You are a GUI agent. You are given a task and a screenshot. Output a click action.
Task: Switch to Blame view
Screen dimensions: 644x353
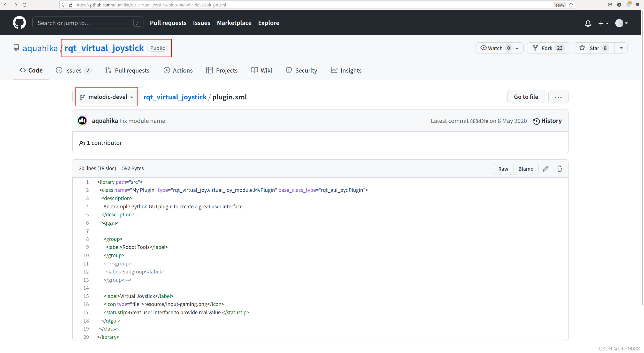point(526,168)
